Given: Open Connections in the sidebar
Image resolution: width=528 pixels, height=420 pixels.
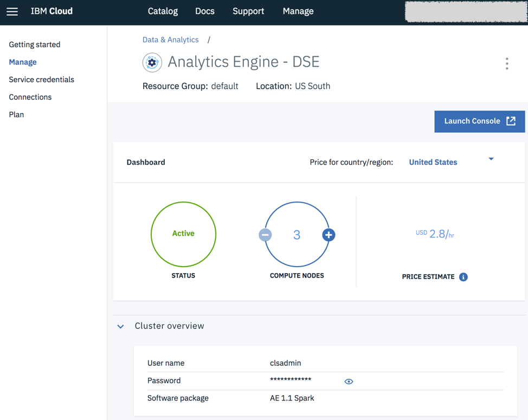Looking at the screenshot, I should click(30, 97).
